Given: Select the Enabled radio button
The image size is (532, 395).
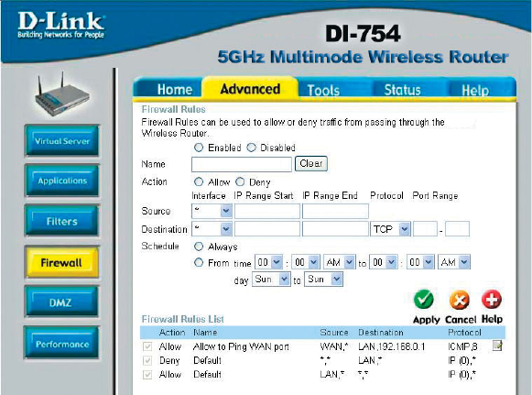Looking at the screenshot, I should 199,148.
